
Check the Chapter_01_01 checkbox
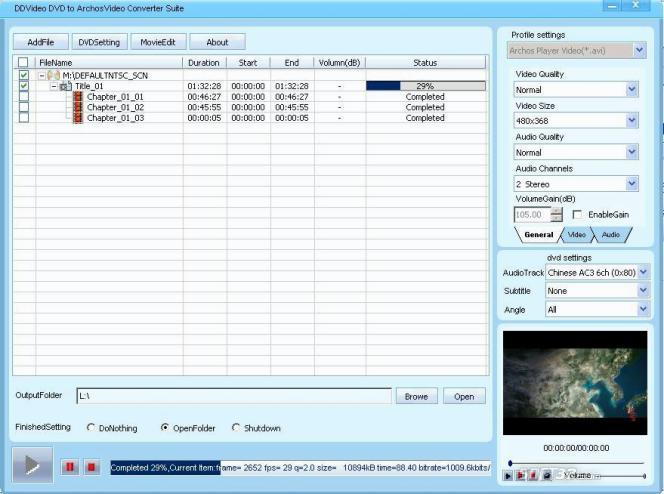[x=24, y=97]
